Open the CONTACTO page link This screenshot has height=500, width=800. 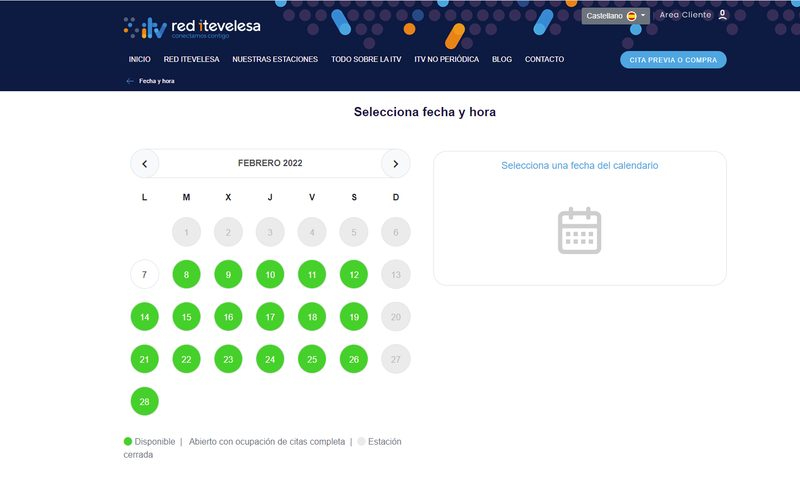point(544,59)
